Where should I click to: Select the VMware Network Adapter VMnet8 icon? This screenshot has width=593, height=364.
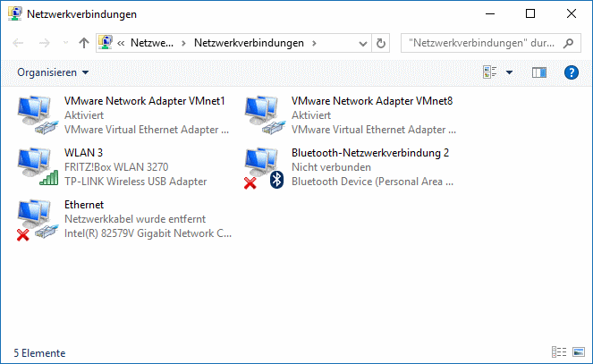[265, 114]
